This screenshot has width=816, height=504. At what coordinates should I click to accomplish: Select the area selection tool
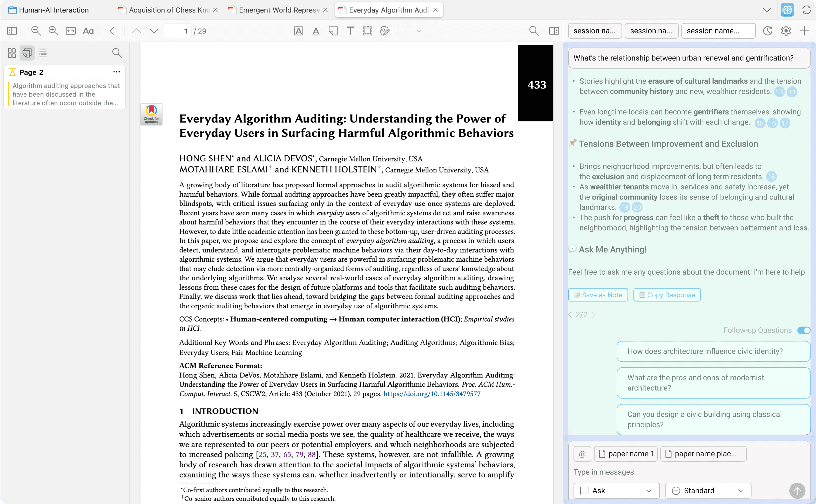[x=367, y=31]
